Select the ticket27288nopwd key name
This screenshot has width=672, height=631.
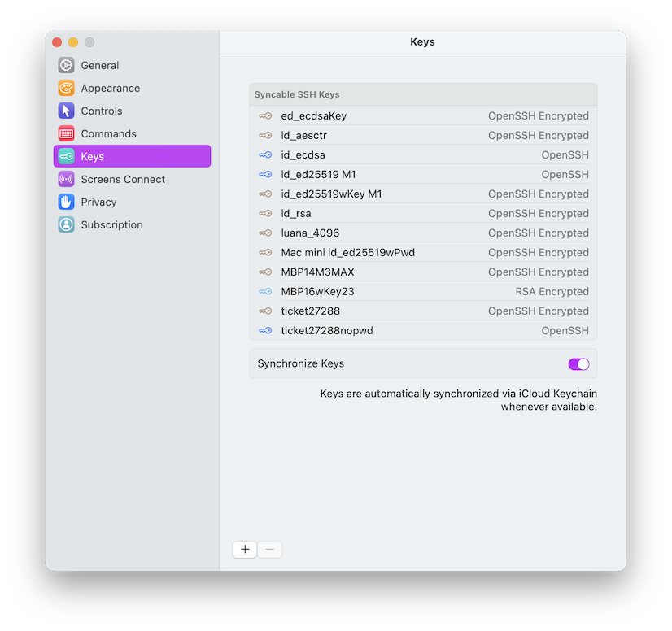point(327,330)
